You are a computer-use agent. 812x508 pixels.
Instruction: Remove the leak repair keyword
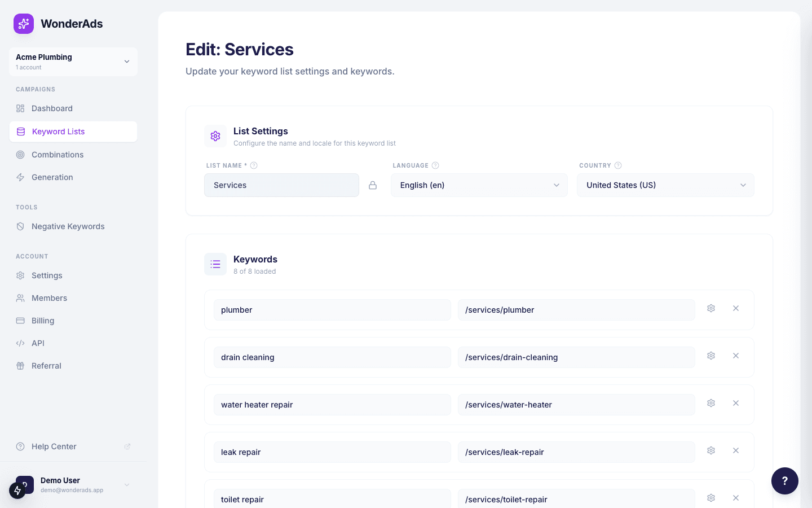(736, 450)
